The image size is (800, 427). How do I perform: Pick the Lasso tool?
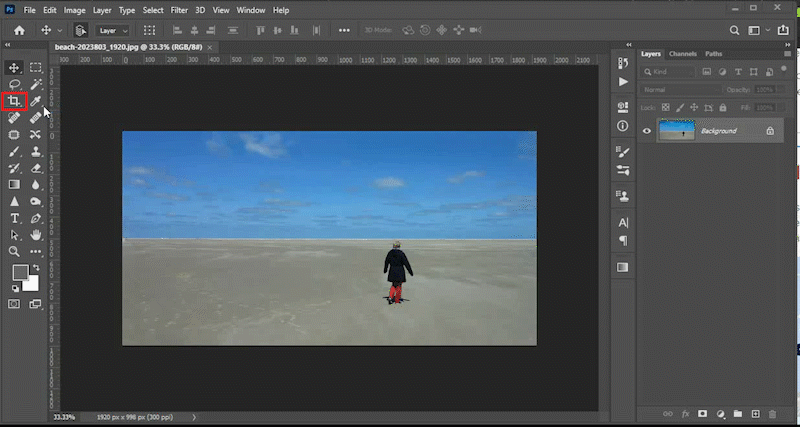click(x=15, y=84)
